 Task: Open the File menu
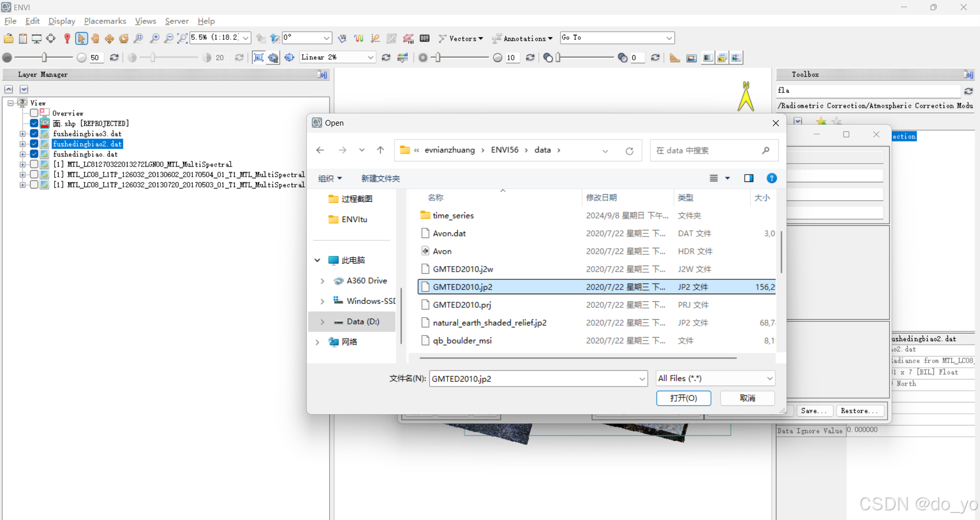point(10,21)
